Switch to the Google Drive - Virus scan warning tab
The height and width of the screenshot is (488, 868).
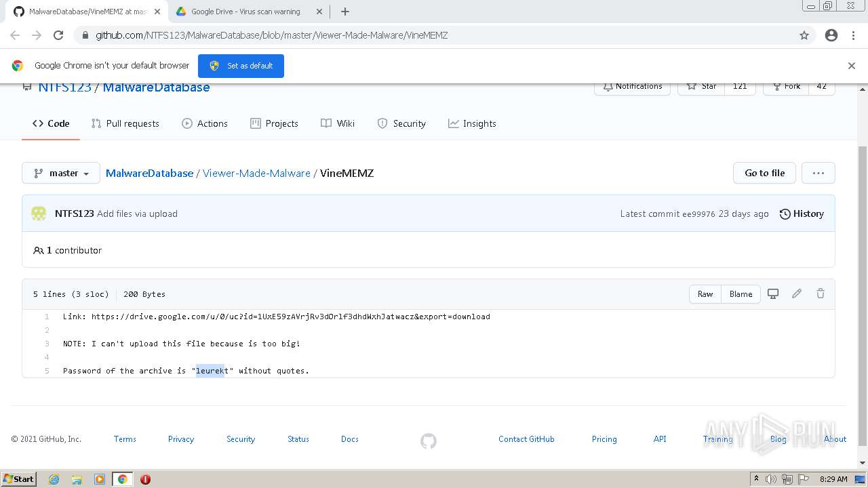tap(245, 12)
